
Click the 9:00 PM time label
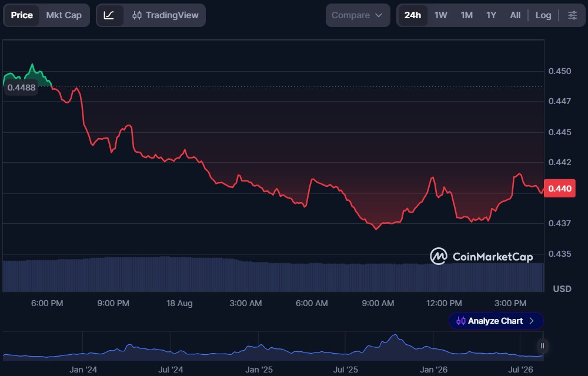[x=113, y=303]
